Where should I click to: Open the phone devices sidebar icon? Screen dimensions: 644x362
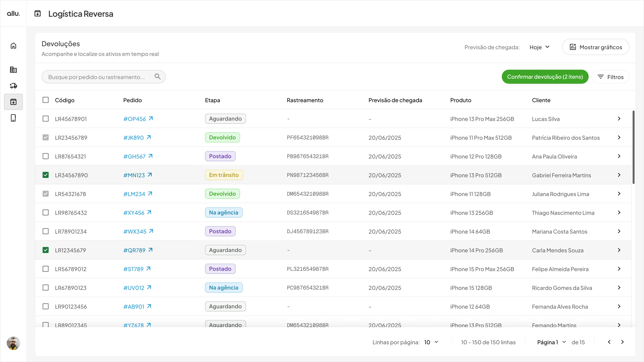coord(13,118)
